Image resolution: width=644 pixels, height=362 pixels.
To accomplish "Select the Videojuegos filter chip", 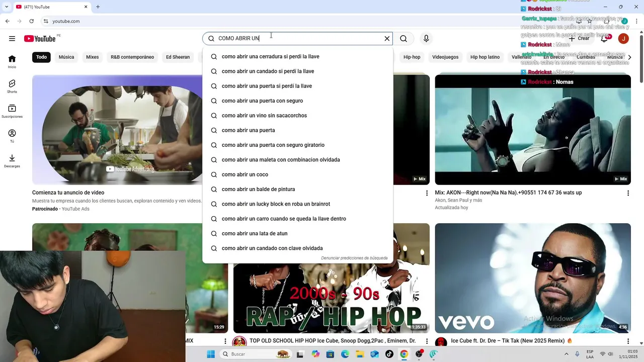I will coord(445,57).
